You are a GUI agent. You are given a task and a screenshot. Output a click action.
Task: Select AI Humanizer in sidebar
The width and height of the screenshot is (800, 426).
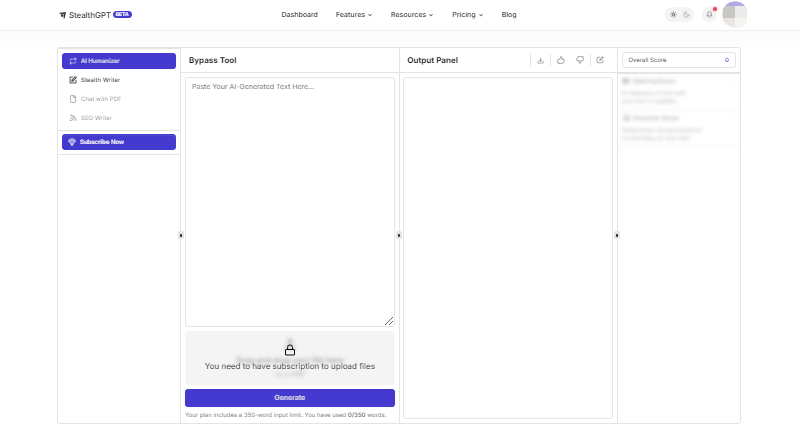click(x=119, y=61)
